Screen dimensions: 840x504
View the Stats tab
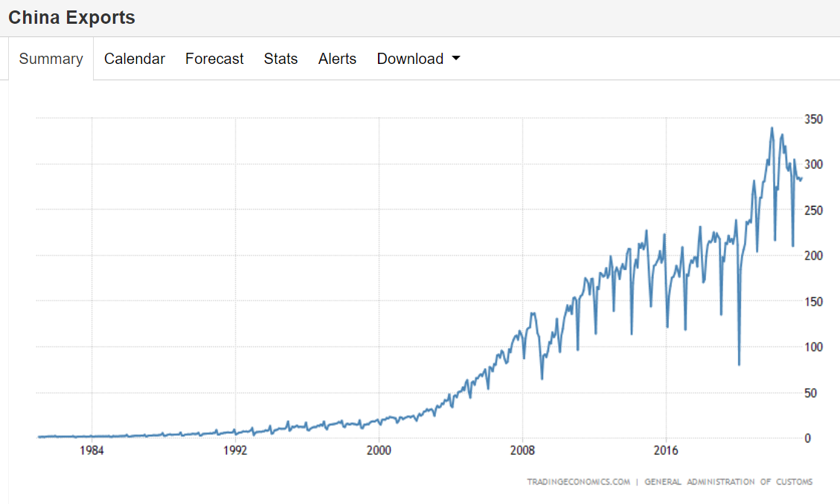point(280,59)
